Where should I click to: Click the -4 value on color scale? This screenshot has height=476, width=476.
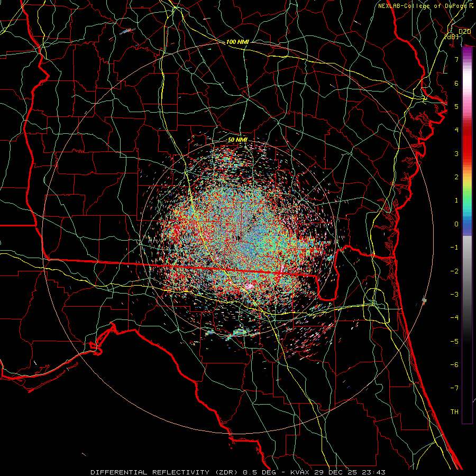(x=454, y=318)
